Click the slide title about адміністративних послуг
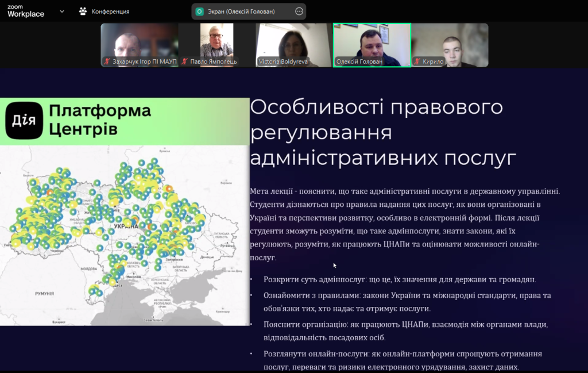Screen dimensions: 588x373 (383, 132)
